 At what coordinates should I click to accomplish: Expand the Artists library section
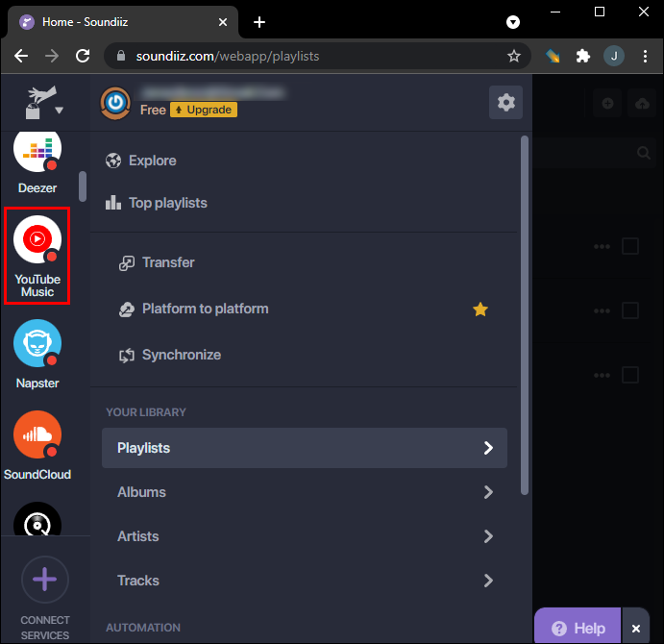[x=304, y=536]
